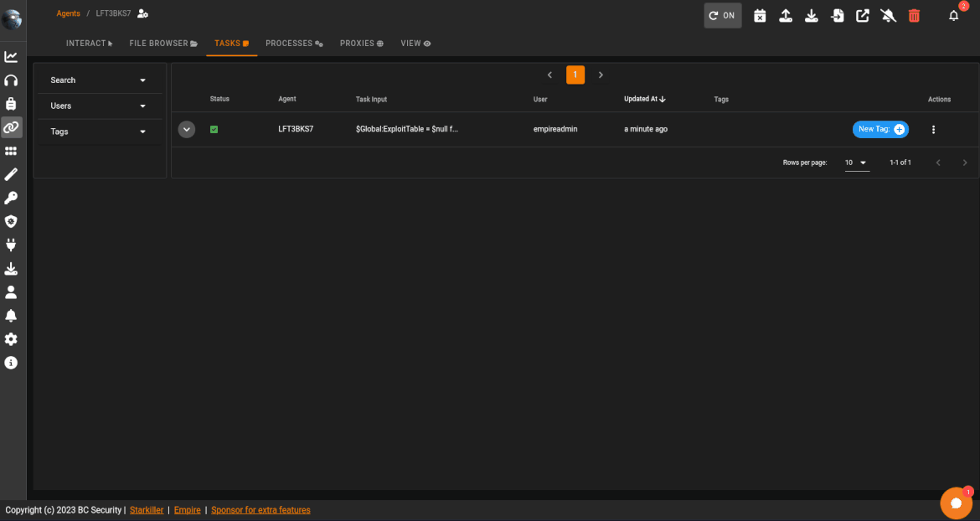Image resolution: width=980 pixels, height=521 pixels.
Task: Expand the Users filter dropdown
Action: 99,106
